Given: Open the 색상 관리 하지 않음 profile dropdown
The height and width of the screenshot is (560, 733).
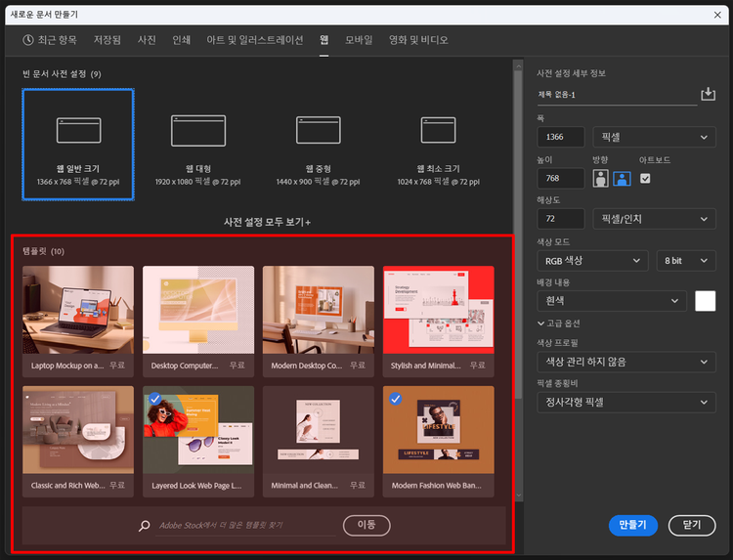Looking at the screenshot, I should (x=626, y=362).
